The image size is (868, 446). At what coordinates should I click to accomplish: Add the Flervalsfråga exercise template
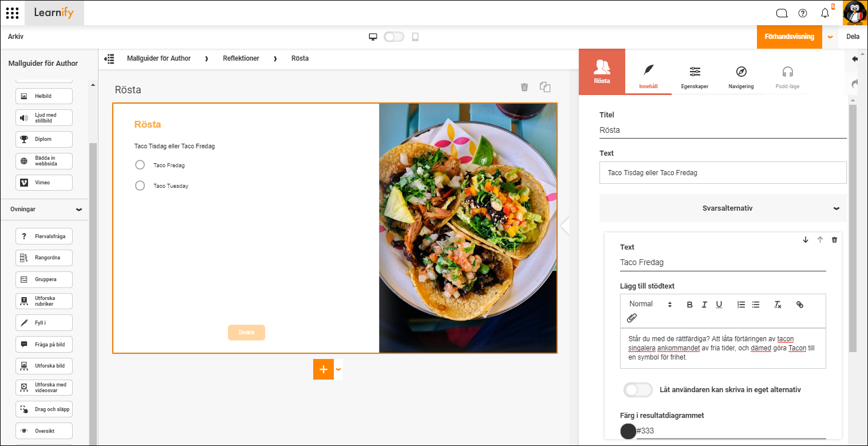click(44, 236)
